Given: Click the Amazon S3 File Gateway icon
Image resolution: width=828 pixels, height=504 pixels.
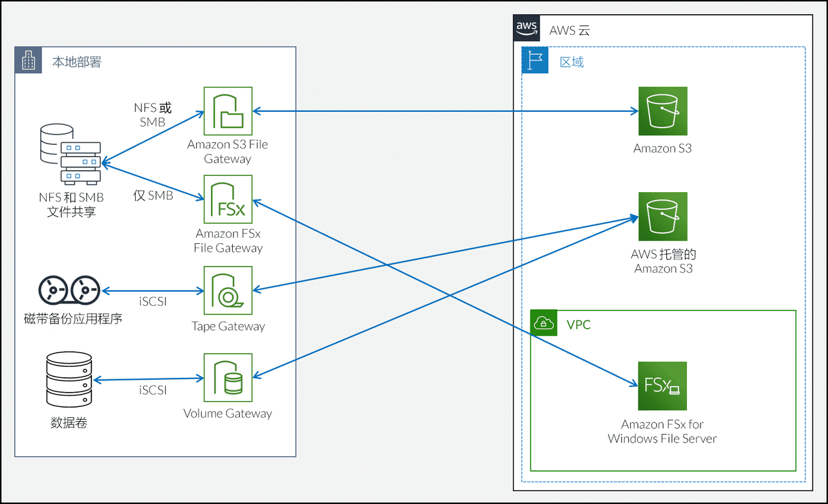Looking at the screenshot, I should pos(228,111).
